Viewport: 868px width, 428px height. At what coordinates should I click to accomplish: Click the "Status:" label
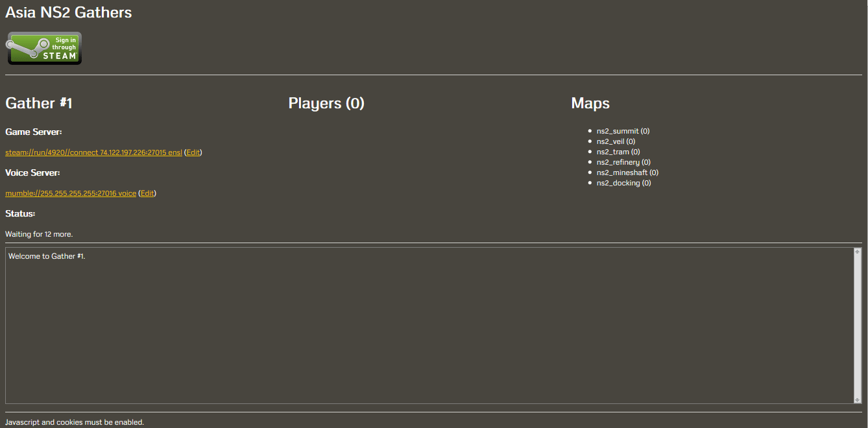point(20,213)
